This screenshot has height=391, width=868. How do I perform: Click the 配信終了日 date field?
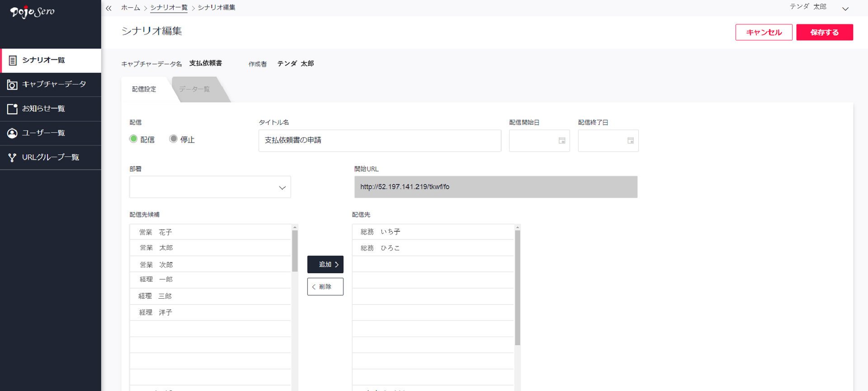tap(608, 141)
